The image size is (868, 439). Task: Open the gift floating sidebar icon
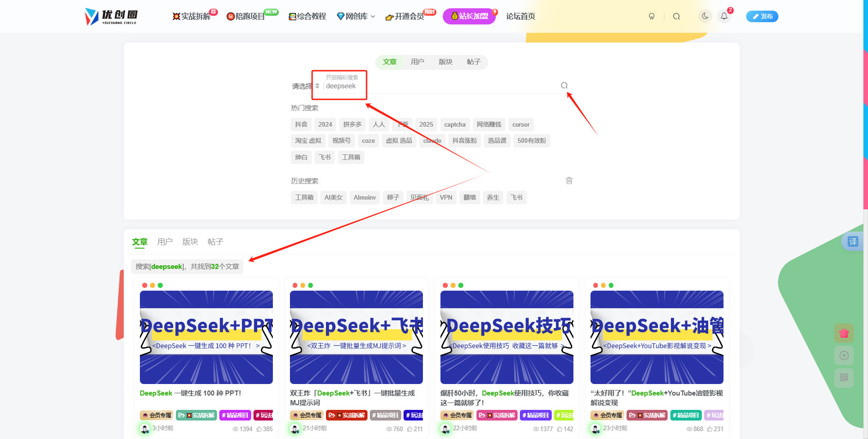click(844, 333)
